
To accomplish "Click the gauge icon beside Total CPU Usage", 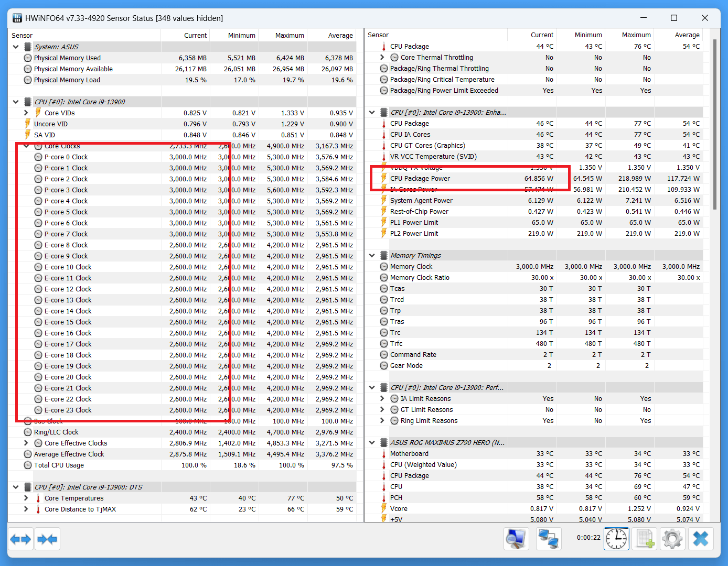I will 28,465.
